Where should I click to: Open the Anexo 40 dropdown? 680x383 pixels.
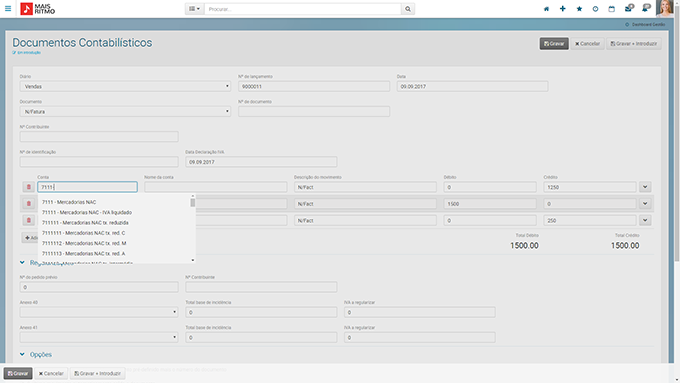coord(99,312)
